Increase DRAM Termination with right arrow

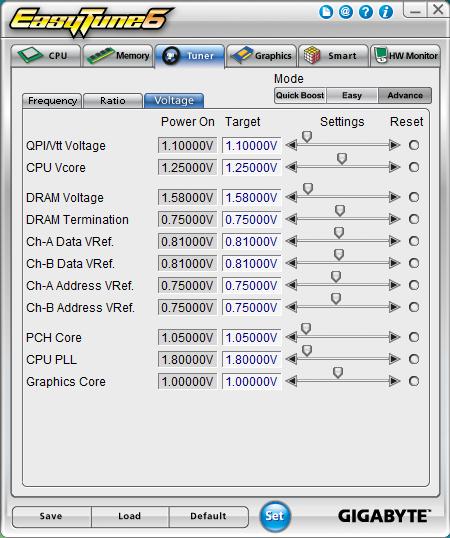point(395,219)
